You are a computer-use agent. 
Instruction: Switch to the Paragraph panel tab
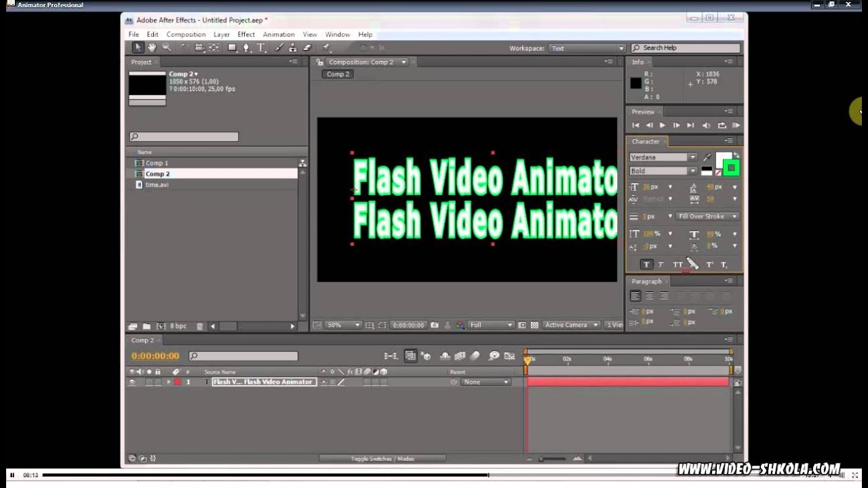pos(646,281)
